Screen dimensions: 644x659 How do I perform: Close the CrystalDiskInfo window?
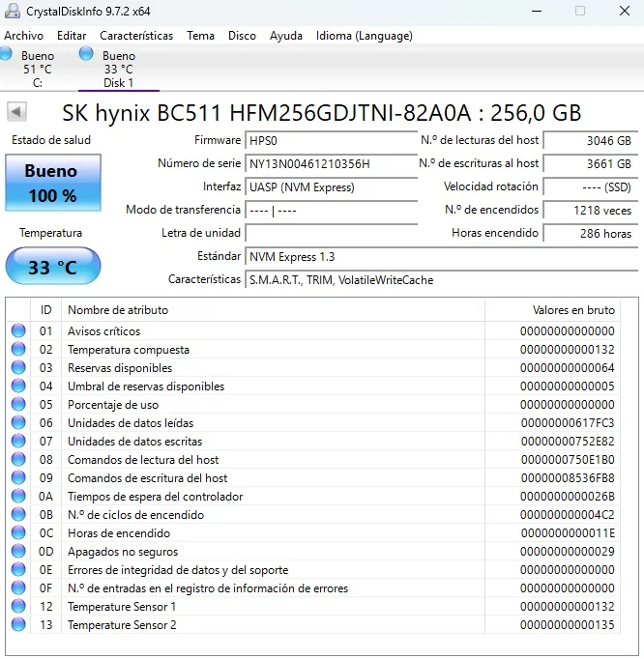[x=625, y=11]
